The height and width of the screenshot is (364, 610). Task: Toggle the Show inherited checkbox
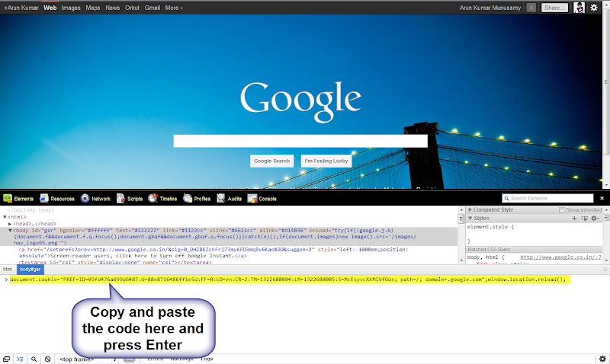[562, 209]
